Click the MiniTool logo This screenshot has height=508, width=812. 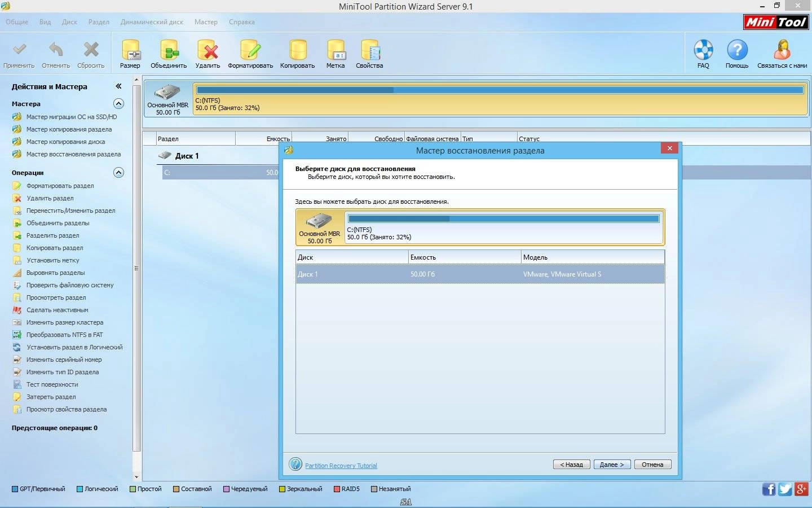click(776, 22)
